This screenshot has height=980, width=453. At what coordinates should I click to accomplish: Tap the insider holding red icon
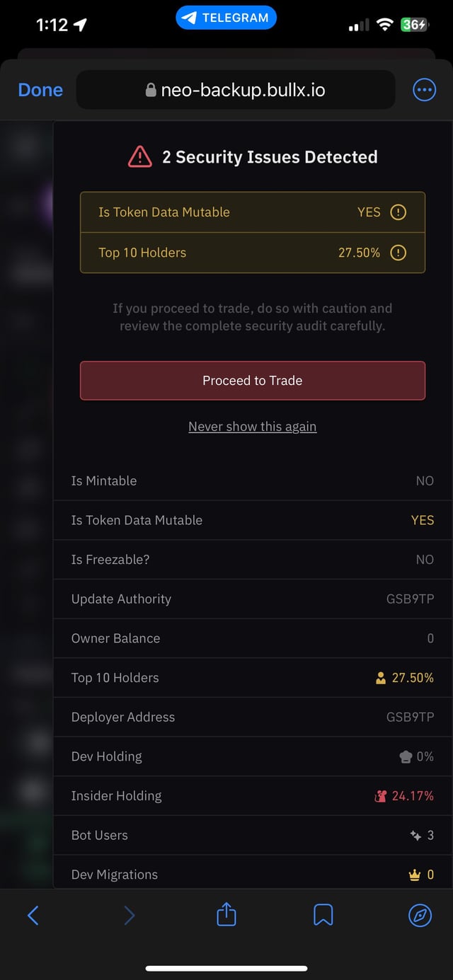[x=381, y=796]
